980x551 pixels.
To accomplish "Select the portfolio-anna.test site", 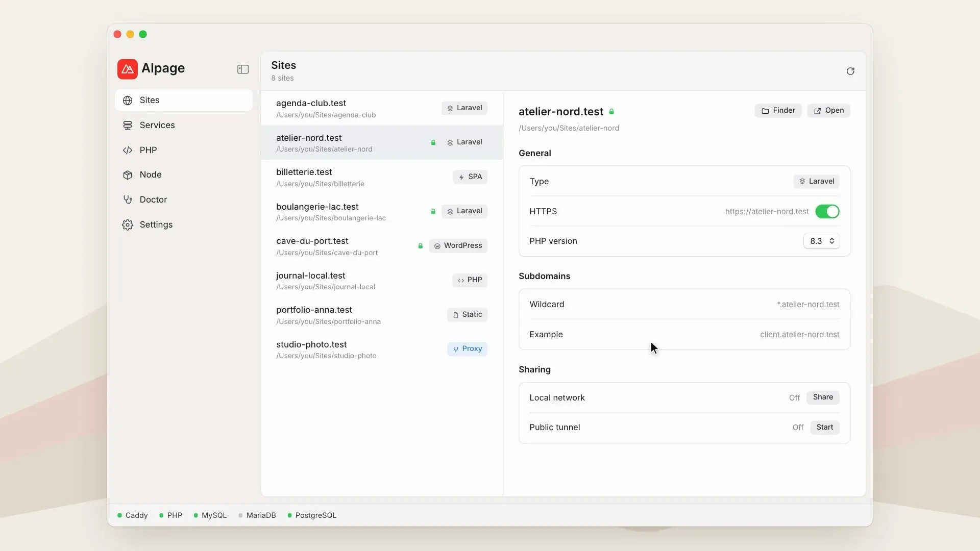I will (x=382, y=315).
